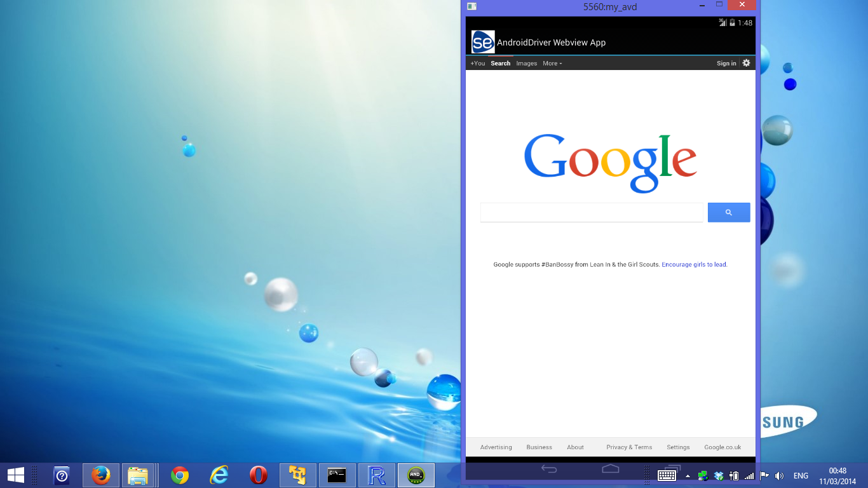The height and width of the screenshot is (488, 868).
Task: Click the Dropbox tray icon
Action: point(719,475)
